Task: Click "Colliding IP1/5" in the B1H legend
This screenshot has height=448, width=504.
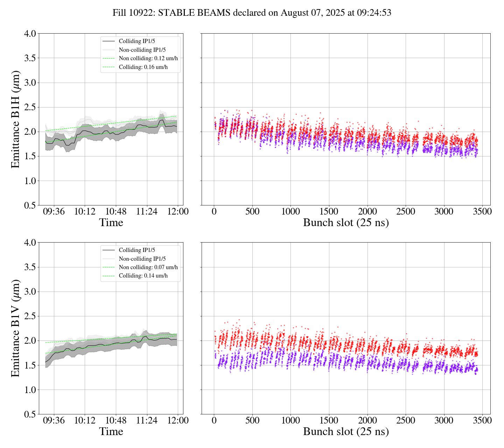Action: click(x=137, y=41)
